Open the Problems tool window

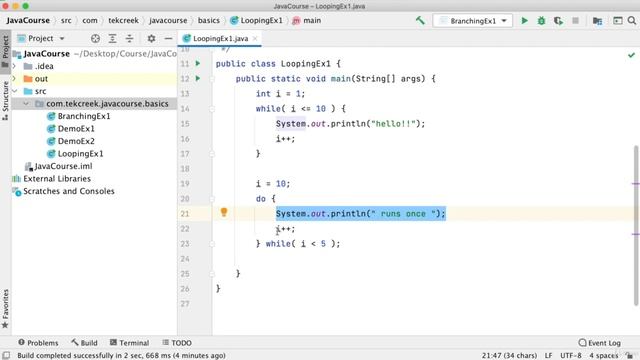tap(38, 343)
